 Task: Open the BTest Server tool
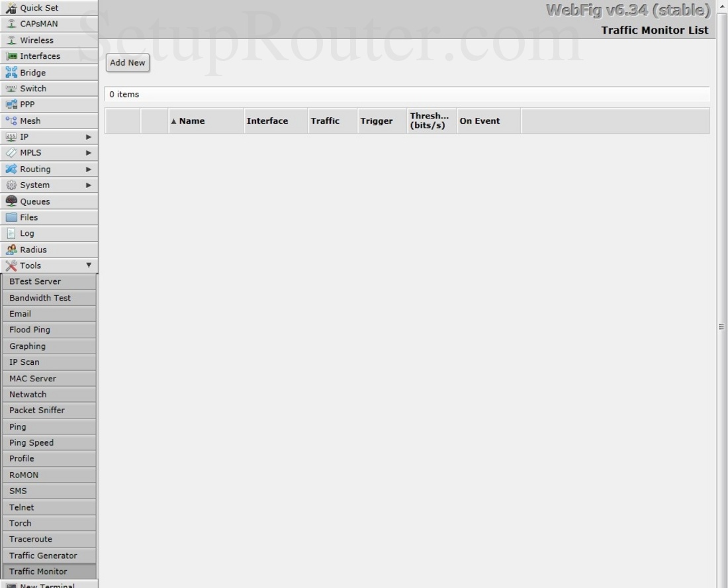(49, 281)
